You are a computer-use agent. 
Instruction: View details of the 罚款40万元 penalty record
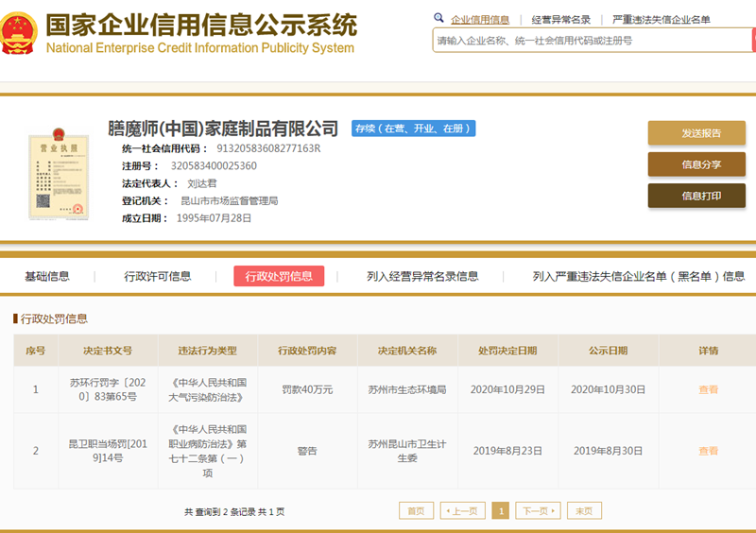[x=708, y=389]
